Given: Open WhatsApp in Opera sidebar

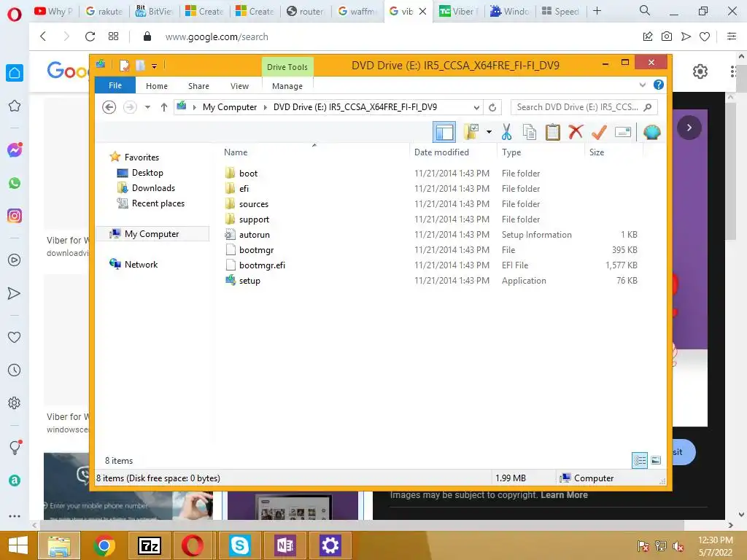Looking at the screenshot, I should [x=15, y=183].
